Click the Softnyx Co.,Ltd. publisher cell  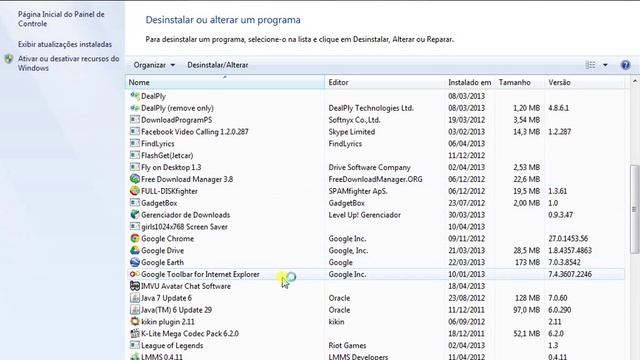pyautogui.click(x=354, y=120)
